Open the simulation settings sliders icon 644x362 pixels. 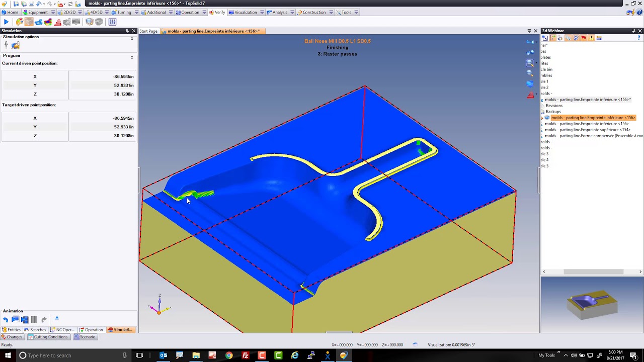112,22
